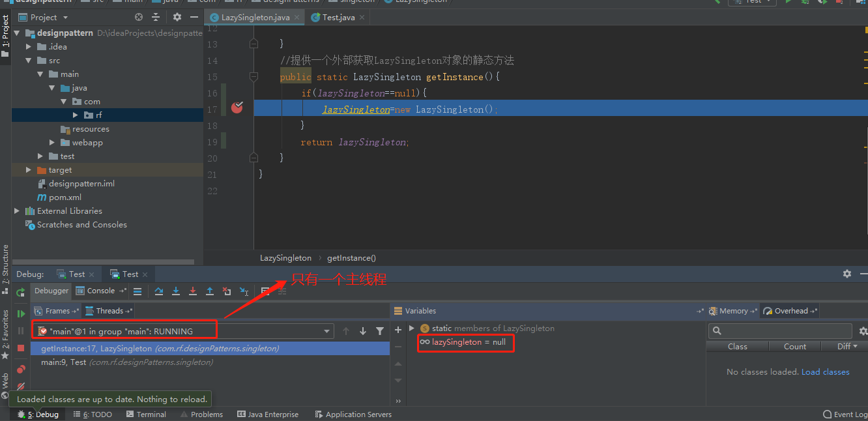Resume program execution in debugger

(21, 313)
